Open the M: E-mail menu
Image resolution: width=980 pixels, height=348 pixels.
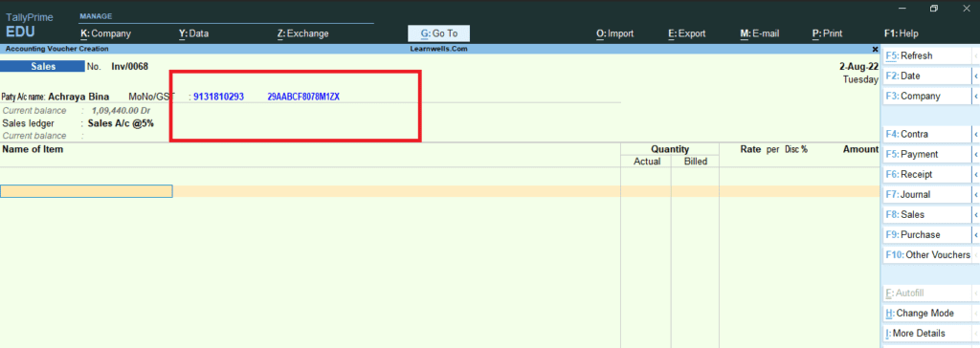(759, 33)
